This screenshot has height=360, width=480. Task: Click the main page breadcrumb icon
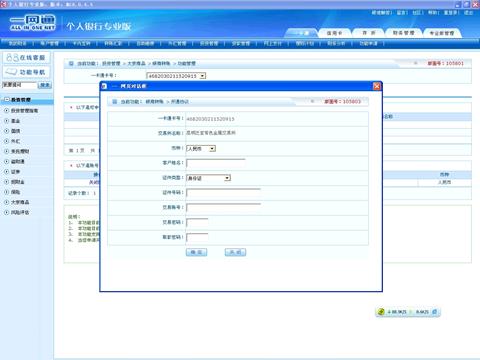[x=71, y=63]
